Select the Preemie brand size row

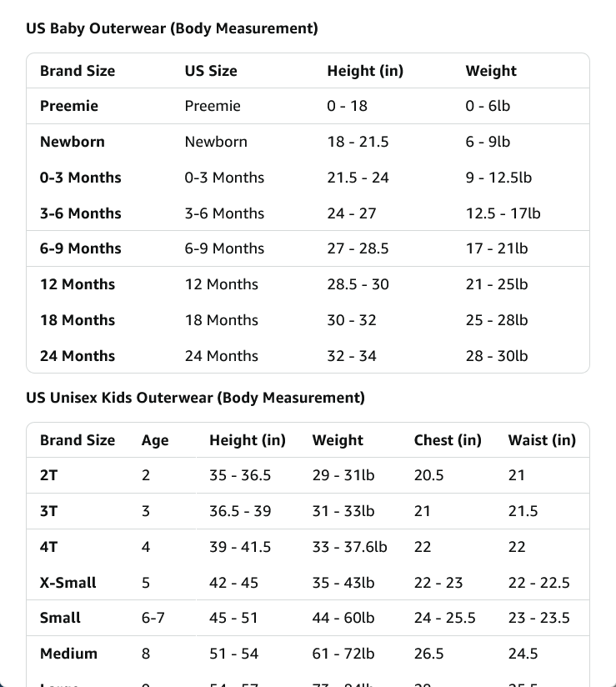point(308,106)
